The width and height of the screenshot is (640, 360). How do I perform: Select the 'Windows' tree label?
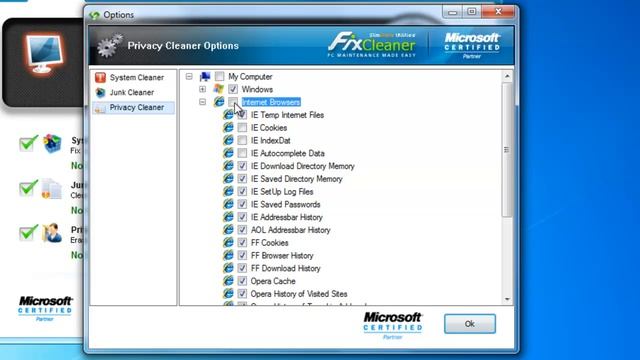[257, 89]
